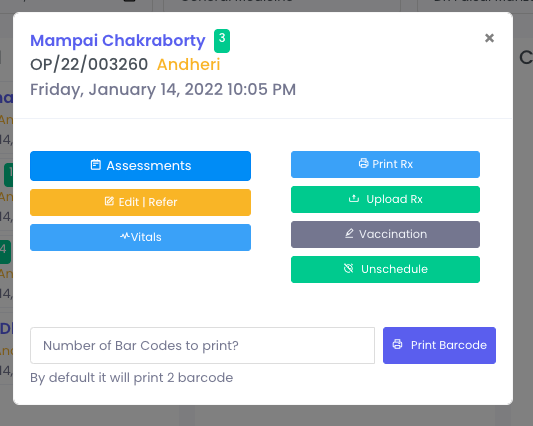Image resolution: width=533 pixels, height=426 pixels.
Task: Close the patient dialog with X
Action: point(489,38)
